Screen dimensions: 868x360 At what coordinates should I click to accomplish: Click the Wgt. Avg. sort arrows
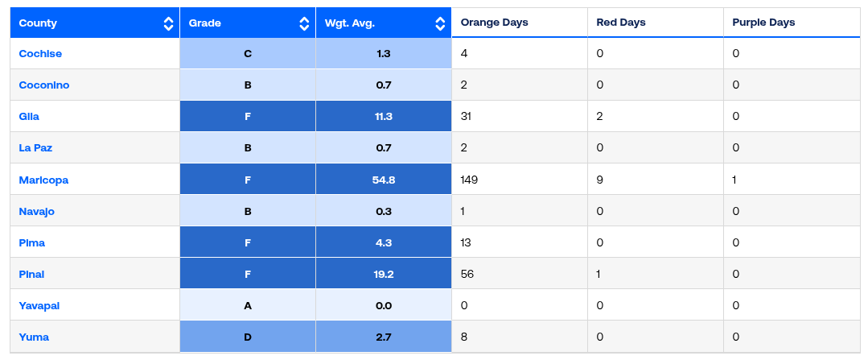click(x=440, y=23)
